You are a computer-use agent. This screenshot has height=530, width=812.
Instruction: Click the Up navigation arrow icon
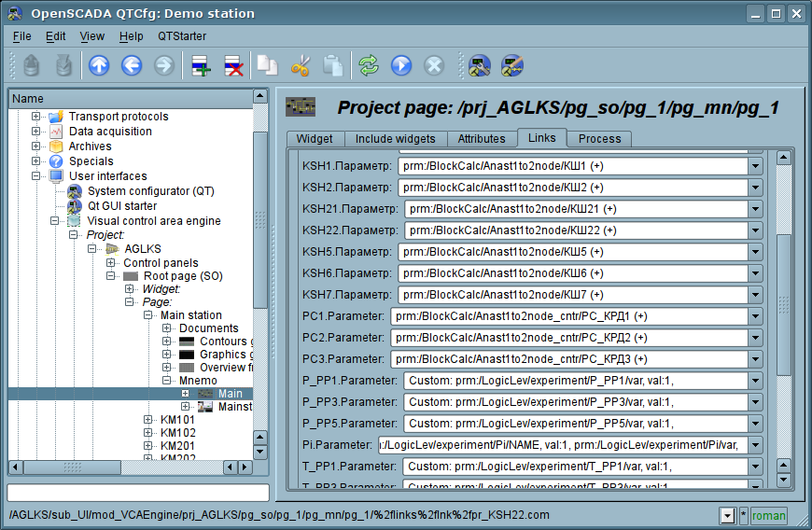click(x=99, y=65)
